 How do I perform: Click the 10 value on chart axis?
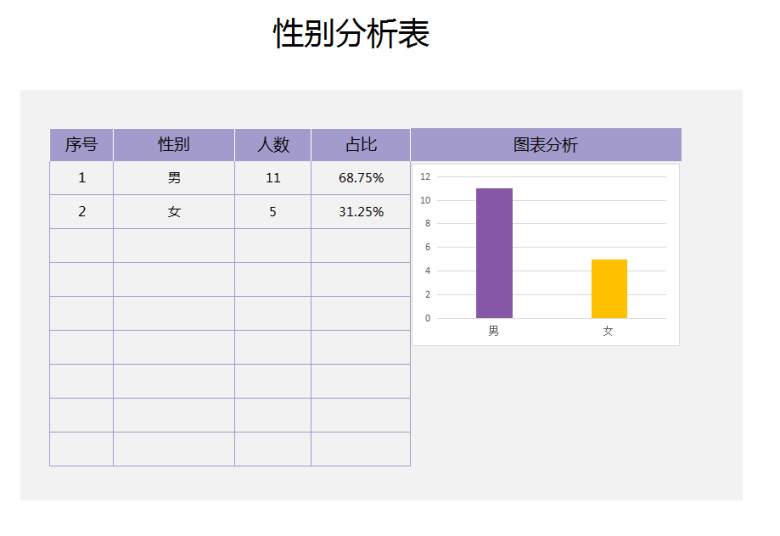[x=425, y=200]
